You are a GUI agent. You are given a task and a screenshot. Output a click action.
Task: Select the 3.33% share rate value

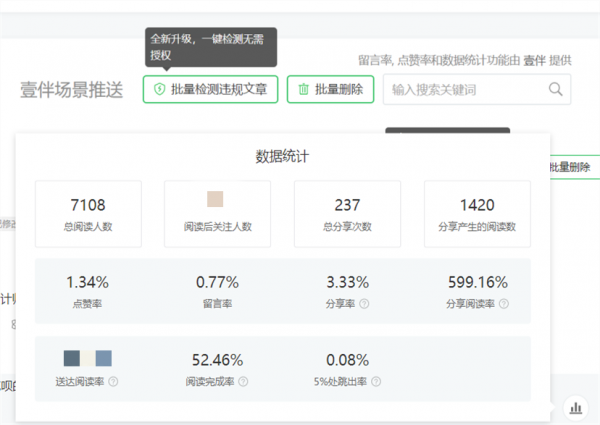coord(347,282)
